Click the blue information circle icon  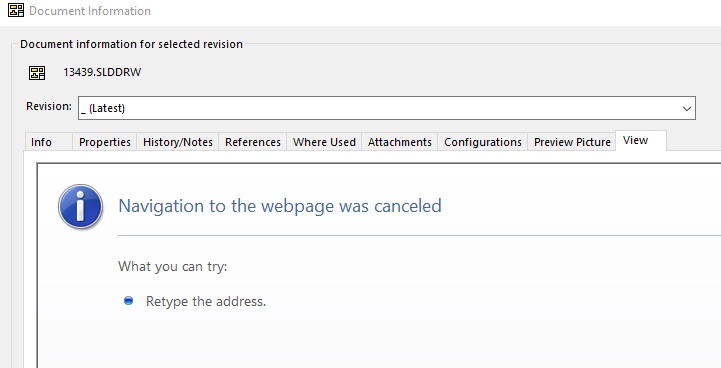click(80, 207)
